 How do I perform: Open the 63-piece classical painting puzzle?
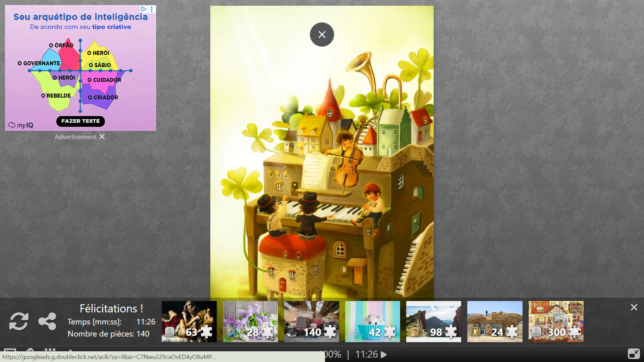coord(189,321)
